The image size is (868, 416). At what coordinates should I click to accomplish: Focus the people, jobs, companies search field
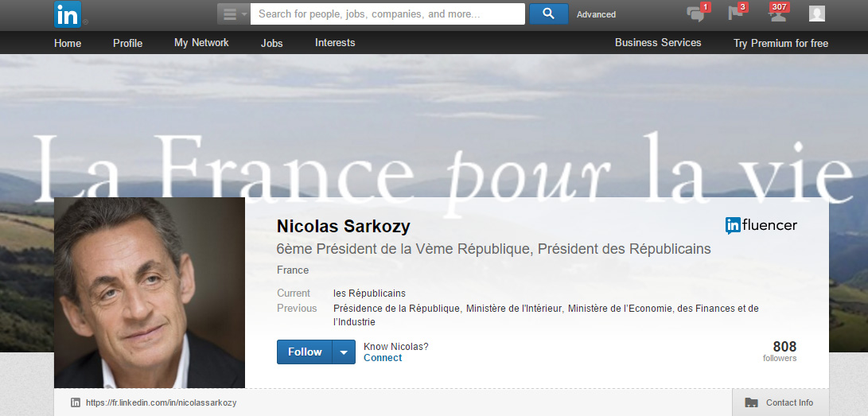pos(387,14)
